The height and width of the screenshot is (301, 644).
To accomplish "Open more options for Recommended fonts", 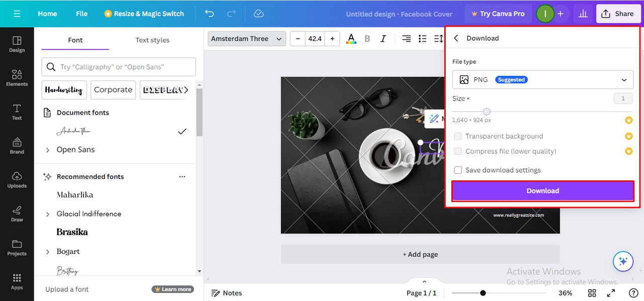I will pyautogui.click(x=182, y=177).
